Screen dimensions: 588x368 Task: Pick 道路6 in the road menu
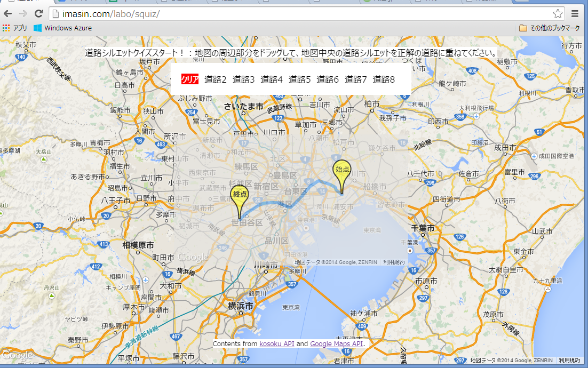coord(328,79)
